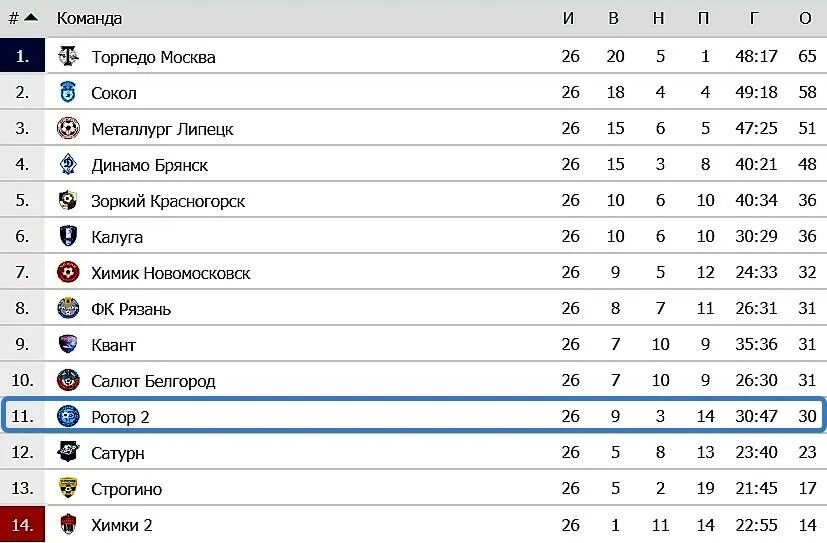Click the Калуга shield logo
Viewport: 827px width, 543px height.
[68, 236]
